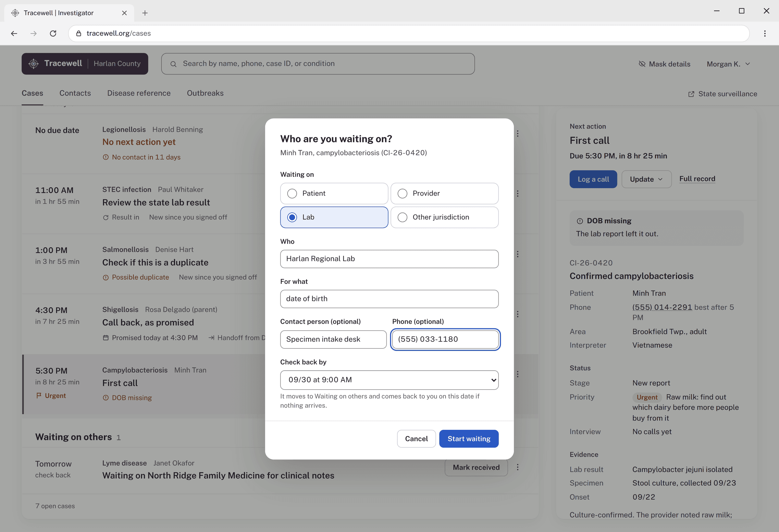
Task: Click patient phone number (555) 014-2291
Action: 662,307
